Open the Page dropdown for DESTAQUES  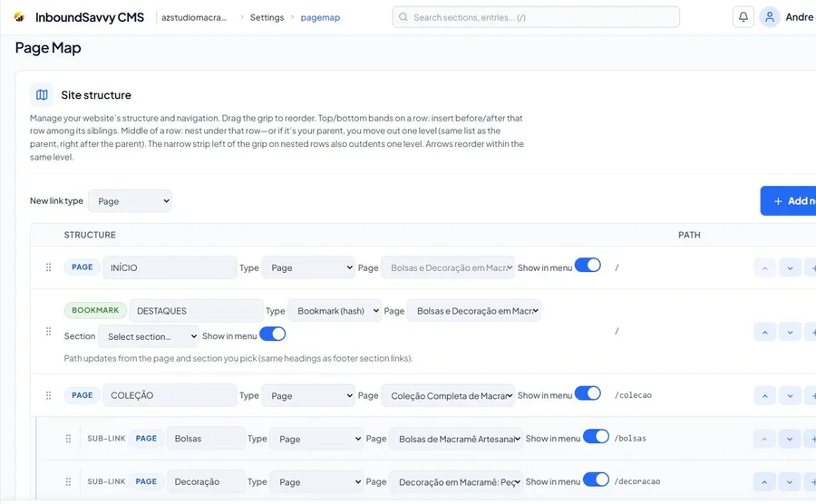coord(473,311)
